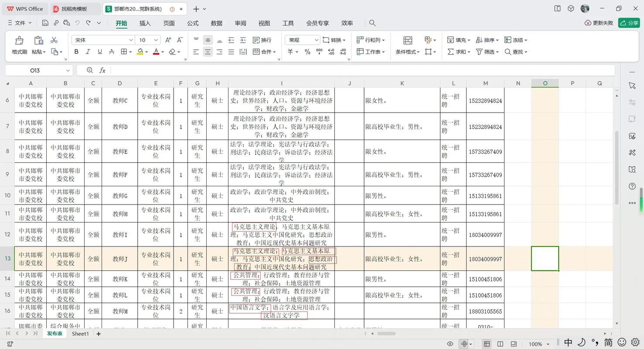Select column header K

(x=402, y=83)
